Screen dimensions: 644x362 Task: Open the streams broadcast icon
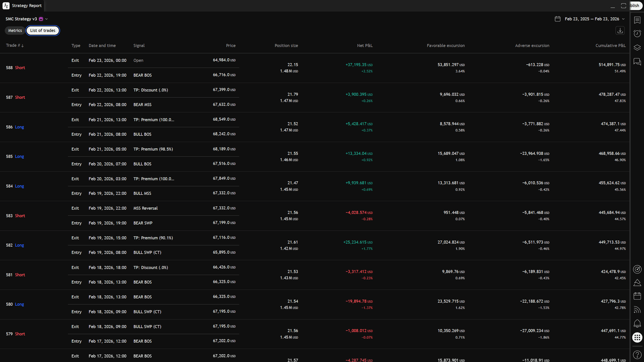[x=637, y=310]
